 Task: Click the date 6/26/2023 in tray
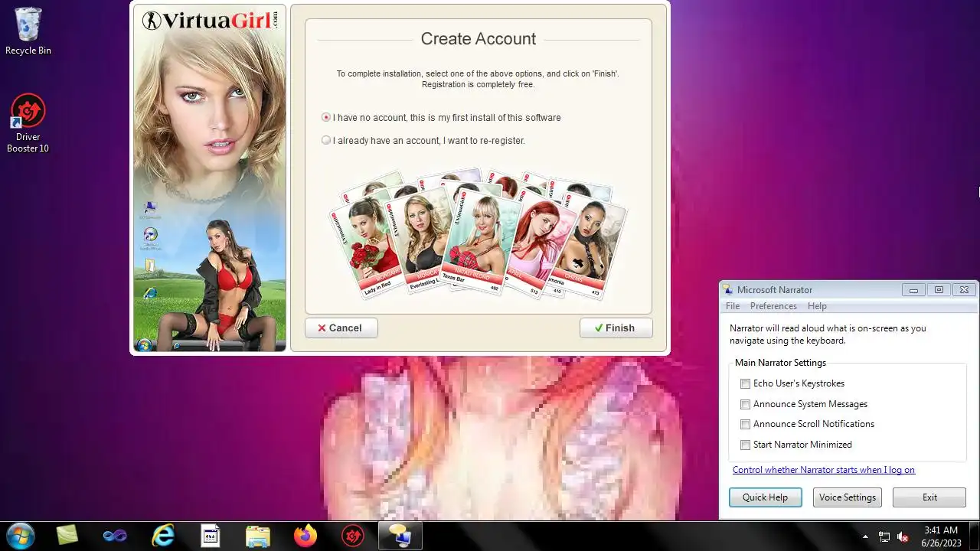tap(941, 543)
